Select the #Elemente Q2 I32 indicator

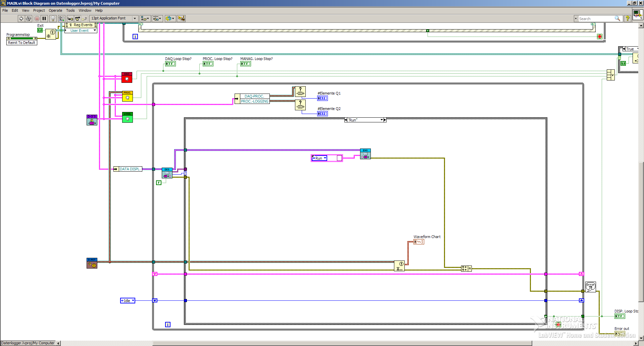point(323,114)
